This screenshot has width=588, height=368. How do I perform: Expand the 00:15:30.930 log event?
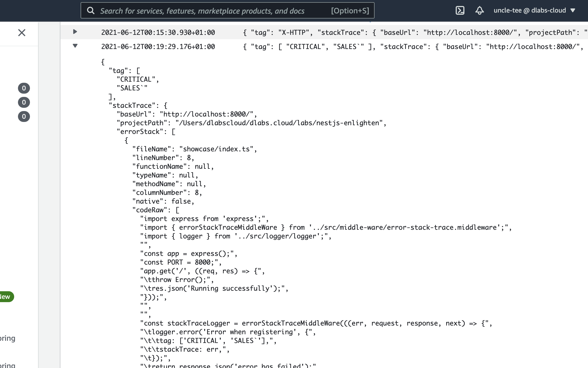75,32
